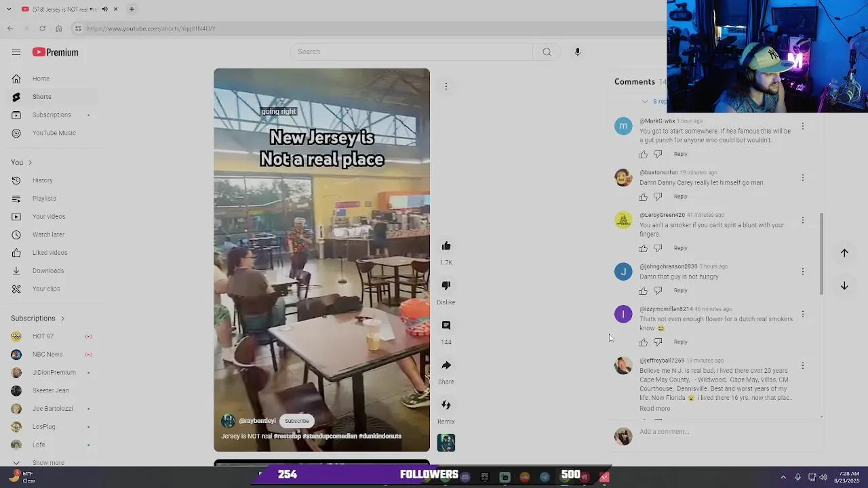Open the 144 comments button
Screen dimensions: 868x488
click(x=446, y=326)
